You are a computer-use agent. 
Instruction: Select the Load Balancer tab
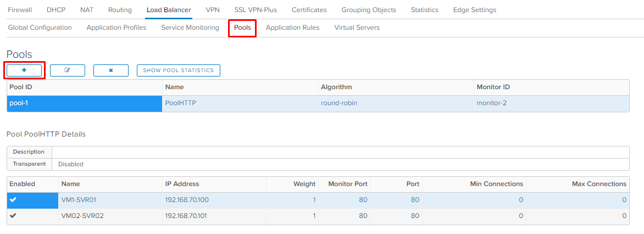point(169,10)
